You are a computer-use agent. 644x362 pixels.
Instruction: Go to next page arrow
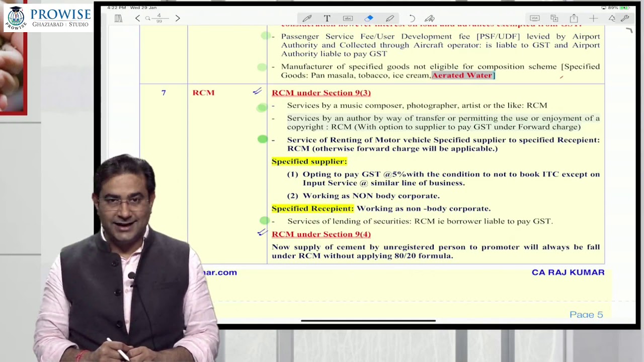click(177, 18)
